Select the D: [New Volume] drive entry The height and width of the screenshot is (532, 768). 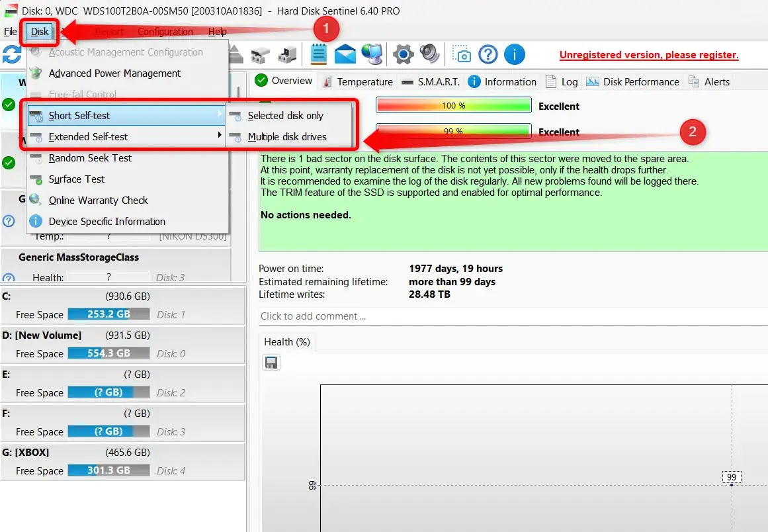tap(123, 344)
